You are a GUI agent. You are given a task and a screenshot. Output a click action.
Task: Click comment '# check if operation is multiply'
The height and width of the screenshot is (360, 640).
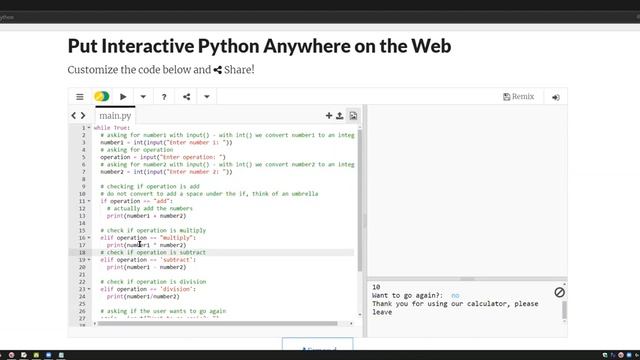tap(153, 230)
